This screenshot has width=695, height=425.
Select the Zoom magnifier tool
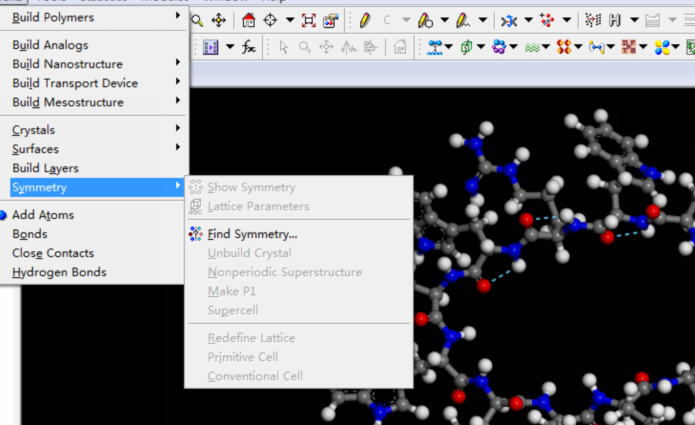pos(197,20)
